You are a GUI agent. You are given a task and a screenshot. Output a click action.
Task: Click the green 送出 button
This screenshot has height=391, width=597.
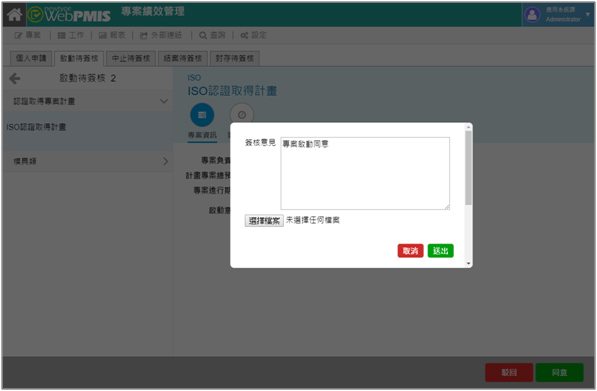[x=441, y=251]
